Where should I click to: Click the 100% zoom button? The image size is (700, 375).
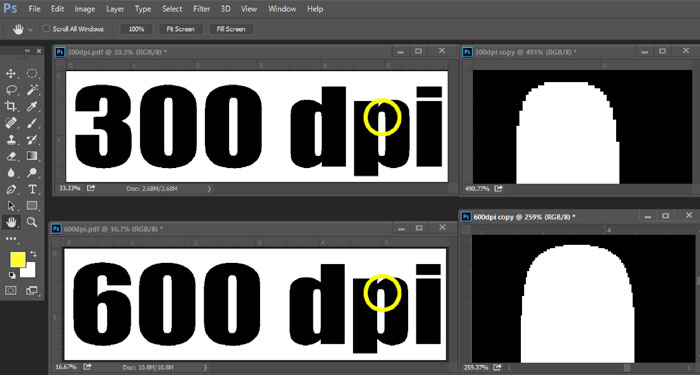137,29
